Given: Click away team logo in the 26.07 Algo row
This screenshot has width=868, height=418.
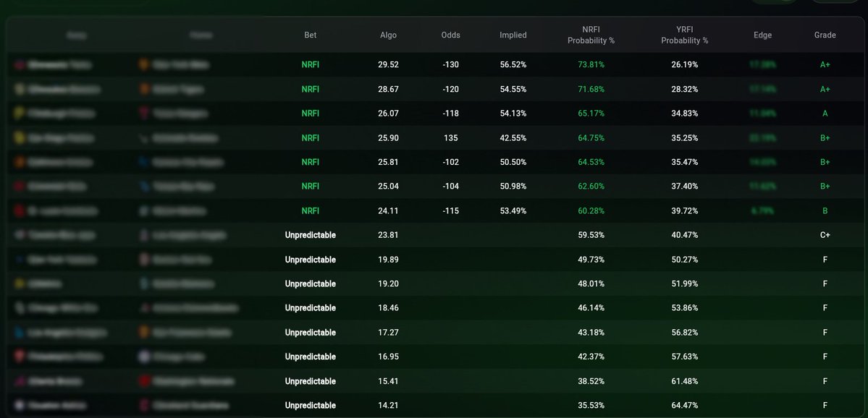Looking at the screenshot, I should [x=20, y=114].
